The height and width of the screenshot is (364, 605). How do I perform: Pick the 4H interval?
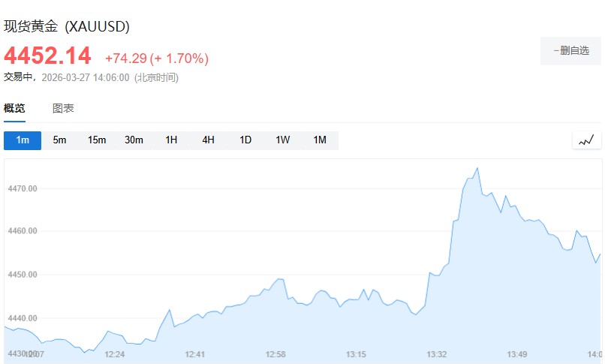point(208,140)
